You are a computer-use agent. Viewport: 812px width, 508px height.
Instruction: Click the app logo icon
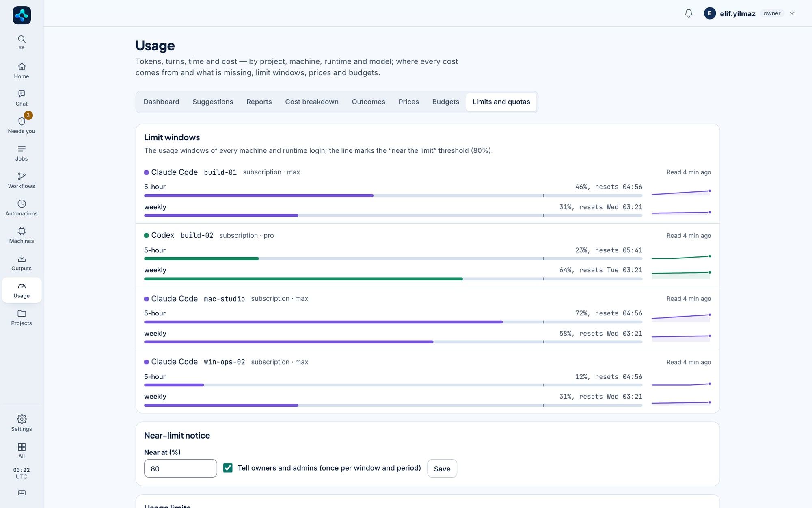click(22, 15)
